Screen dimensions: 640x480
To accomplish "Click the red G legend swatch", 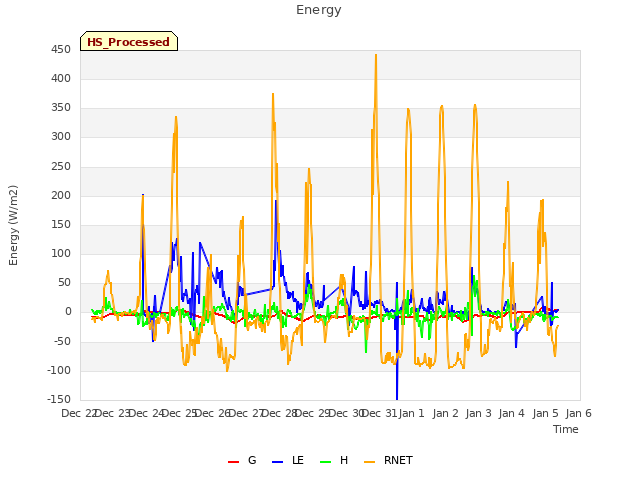I will coord(233,462).
